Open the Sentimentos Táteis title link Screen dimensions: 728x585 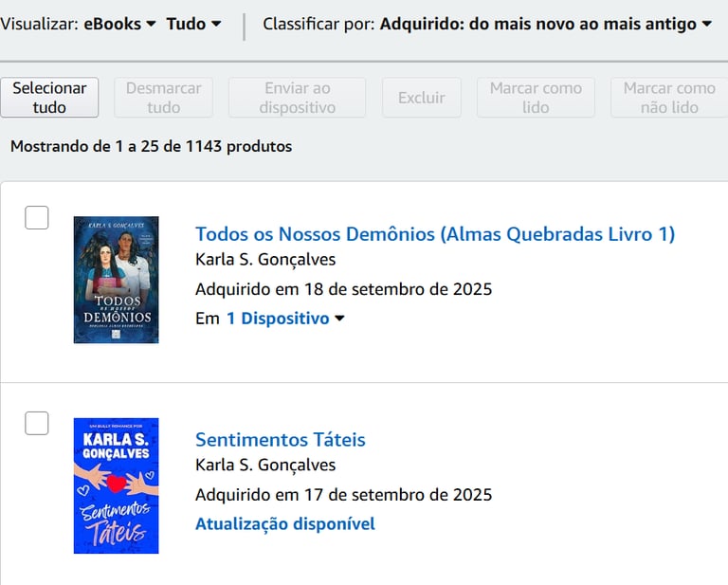coord(281,440)
